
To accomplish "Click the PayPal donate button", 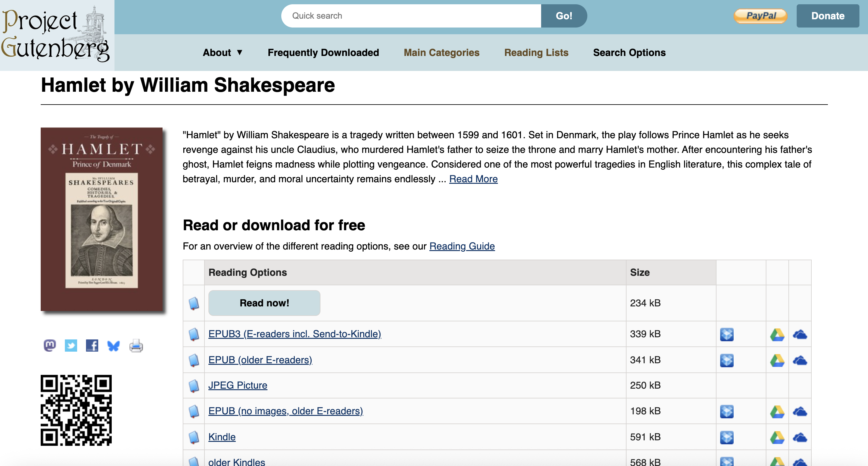I will click(x=761, y=16).
